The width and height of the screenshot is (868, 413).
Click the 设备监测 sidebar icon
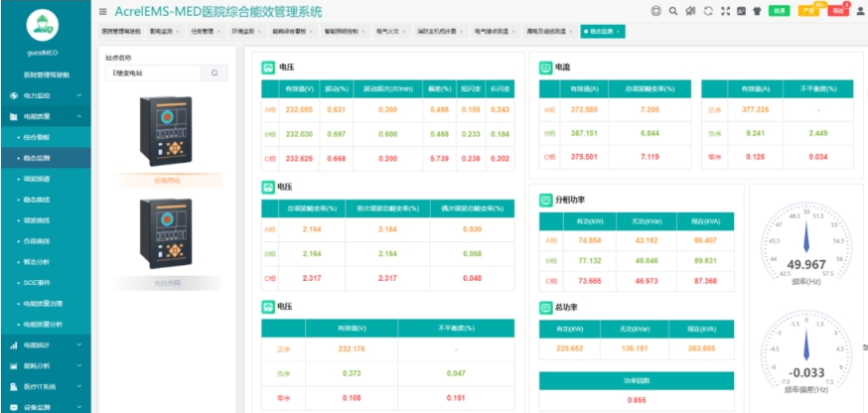[x=14, y=407]
